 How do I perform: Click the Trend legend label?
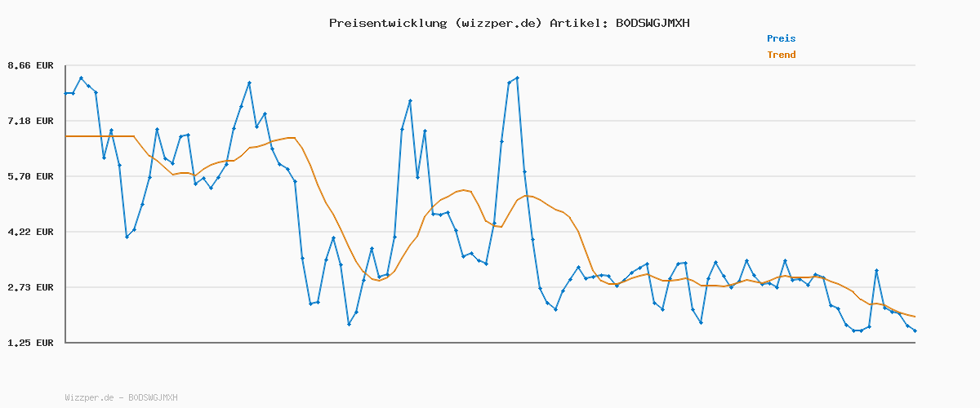pyautogui.click(x=781, y=55)
